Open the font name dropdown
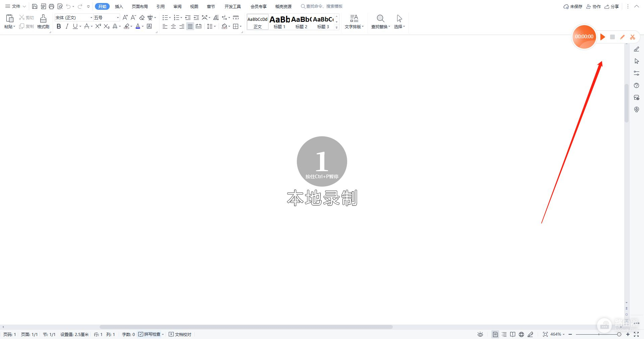 click(x=91, y=17)
